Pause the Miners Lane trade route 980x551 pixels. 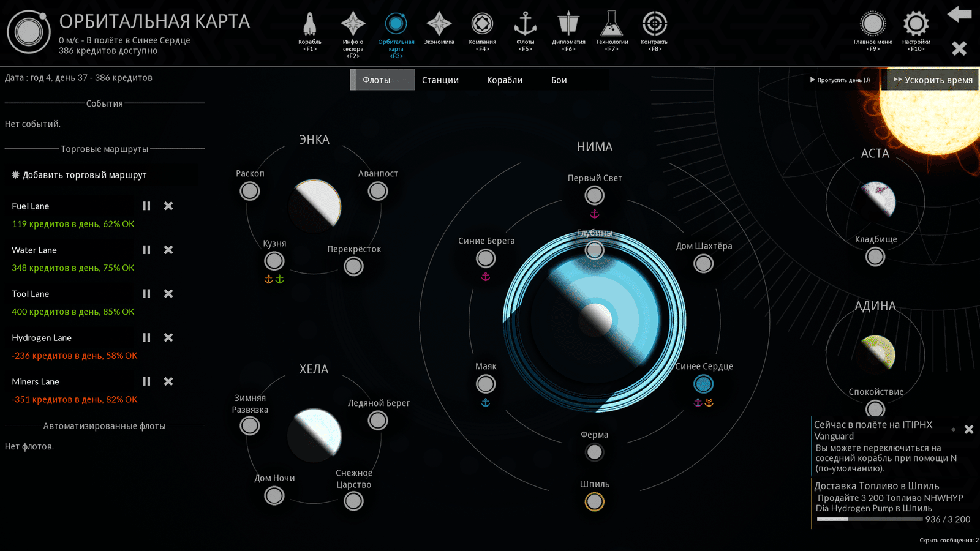click(146, 381)
